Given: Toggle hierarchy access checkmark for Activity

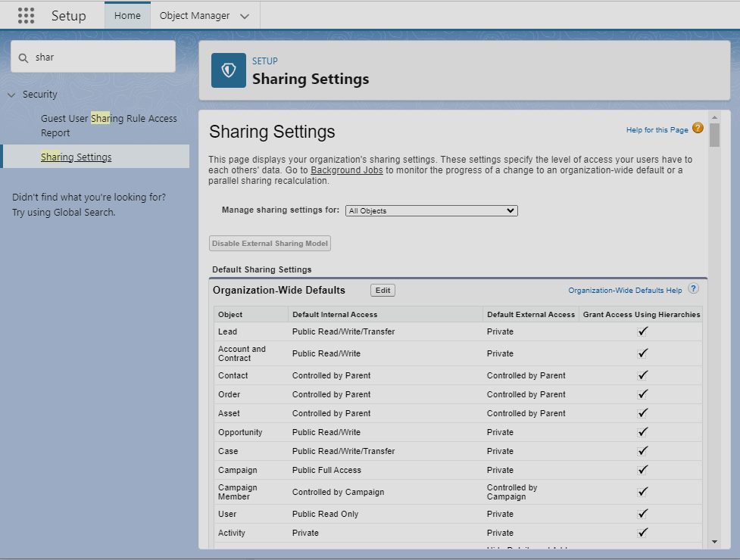Looking at the screenshot, I should [x=642, y=533].
